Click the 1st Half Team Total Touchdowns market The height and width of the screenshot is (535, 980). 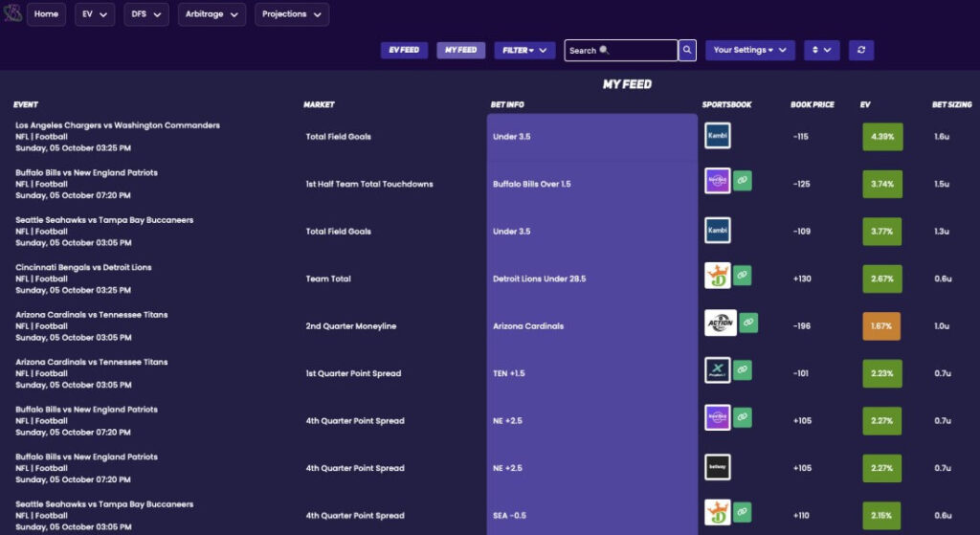369,184
